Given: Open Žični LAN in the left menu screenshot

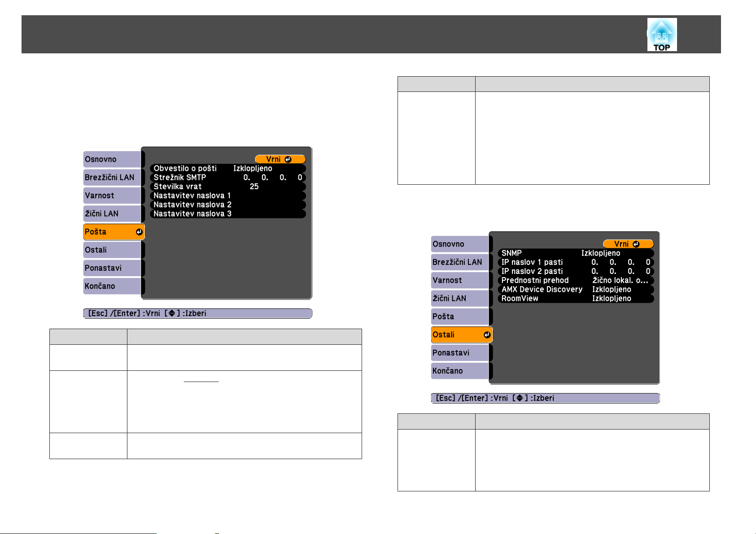Looking at the screenshot, I should (x=112, y=213).
